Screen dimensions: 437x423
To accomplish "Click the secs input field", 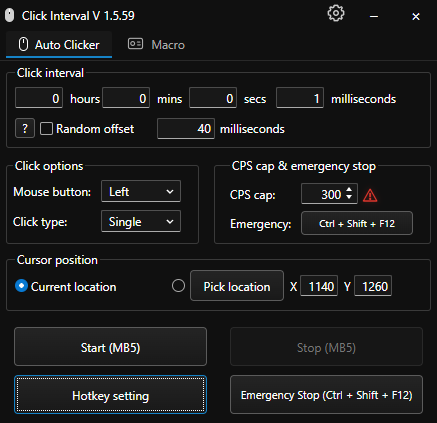I will (213, 98).
